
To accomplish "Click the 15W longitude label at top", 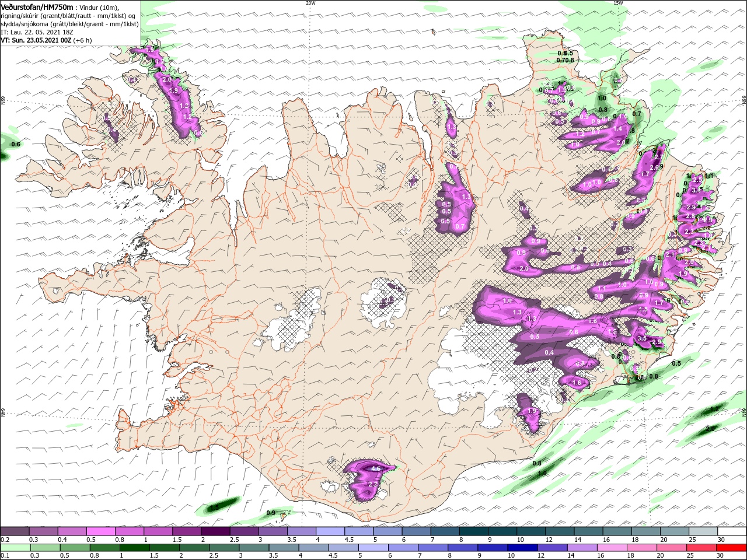I will pos(618,3).
